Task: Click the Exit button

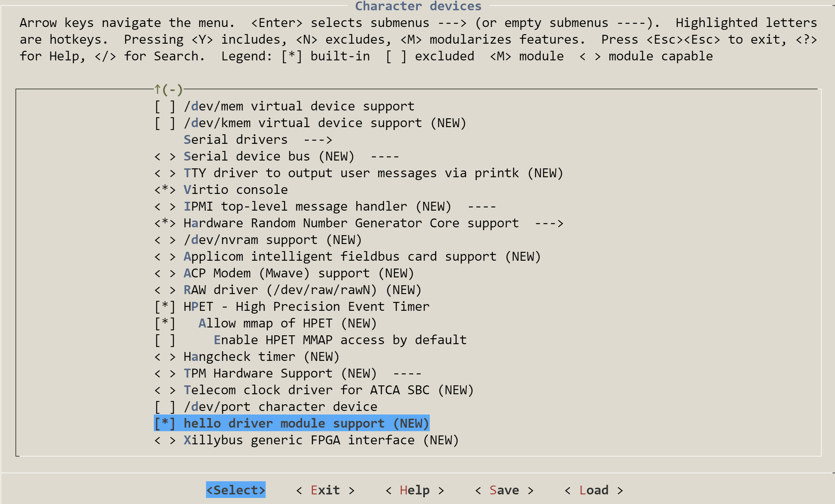Action: [325, 490]
